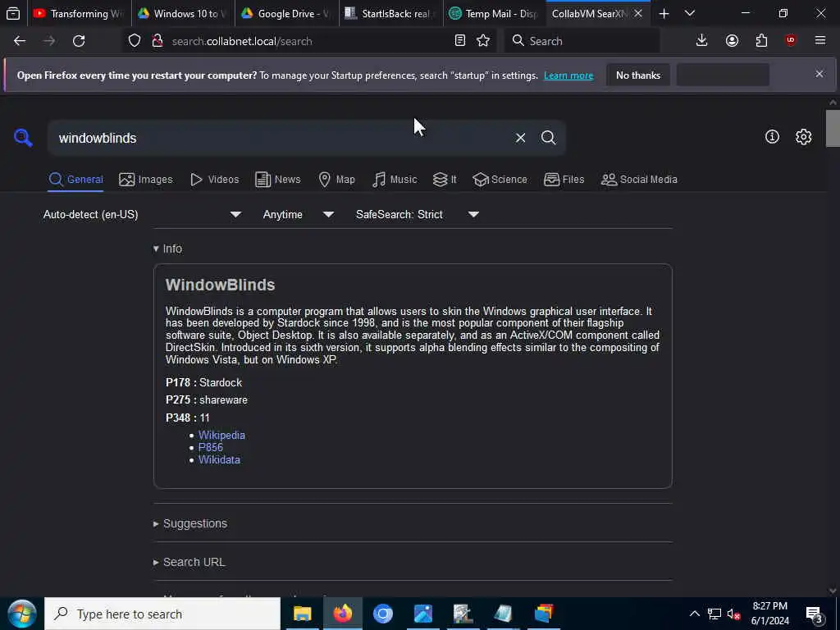The height and width of the screenshot is (630, 840).
Task: Click the SearXNG magnifier logo
Action: pos(23,138)
